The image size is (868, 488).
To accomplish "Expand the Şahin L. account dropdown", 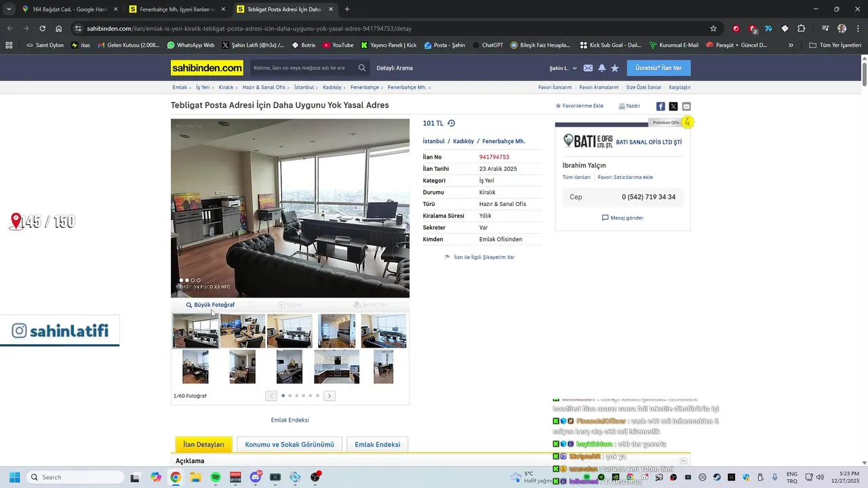I will tap(563, 68).
